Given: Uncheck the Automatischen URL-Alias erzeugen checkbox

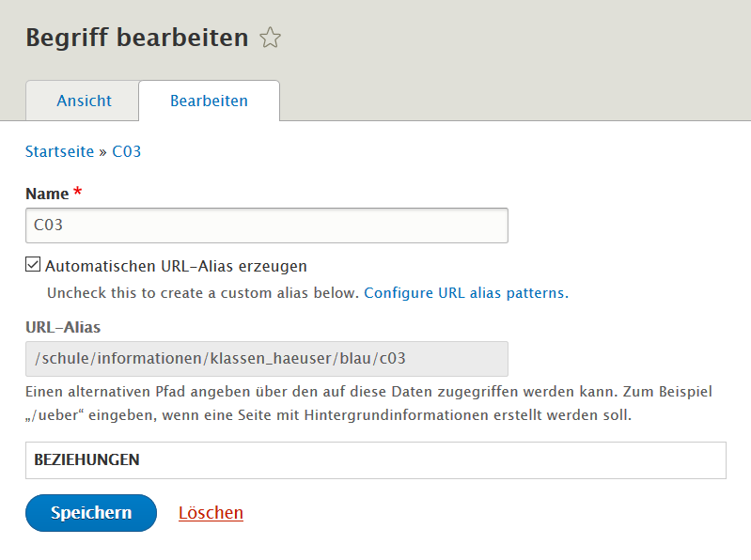Looking at the screenshot, I should click(x=33, y=265).
